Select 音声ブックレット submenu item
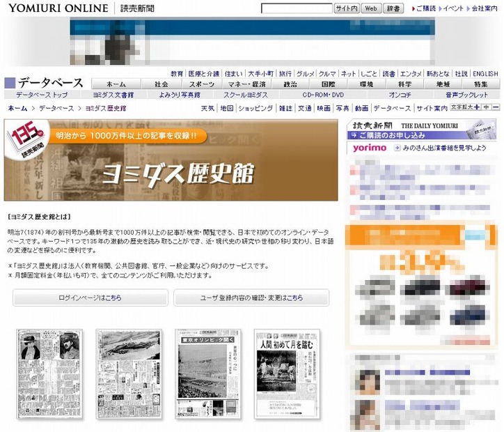Screen dimensions: 504x432 click(466, 95)
